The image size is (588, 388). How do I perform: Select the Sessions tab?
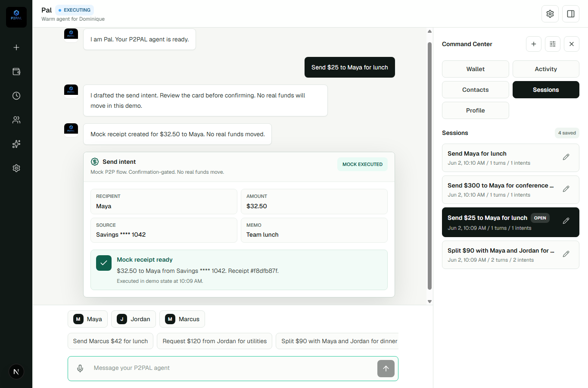tap(546, 90)
